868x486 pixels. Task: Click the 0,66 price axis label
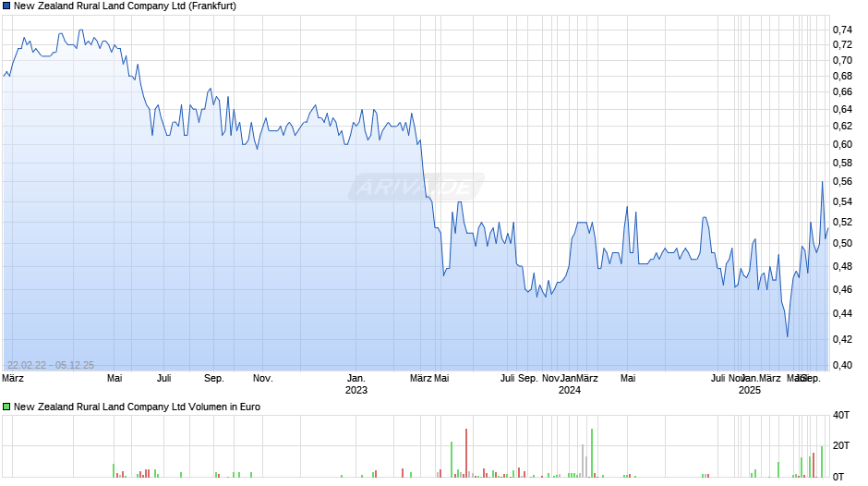click(842, 92)
